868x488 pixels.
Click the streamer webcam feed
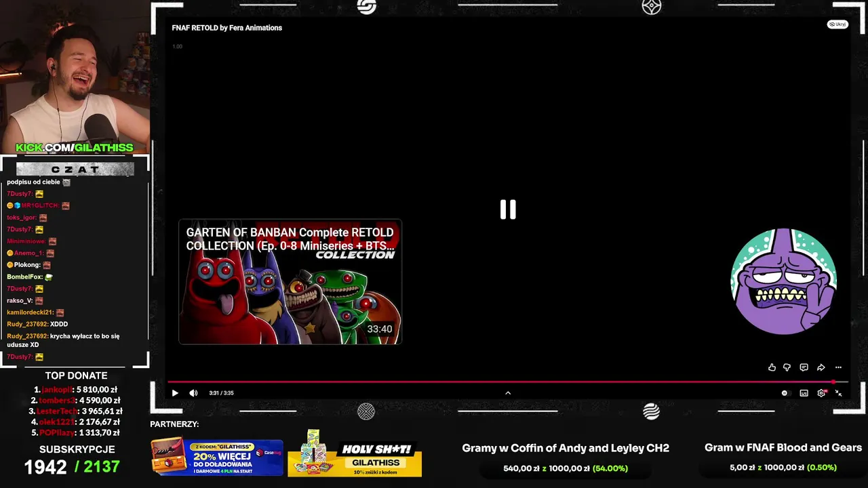click(75, 77)
